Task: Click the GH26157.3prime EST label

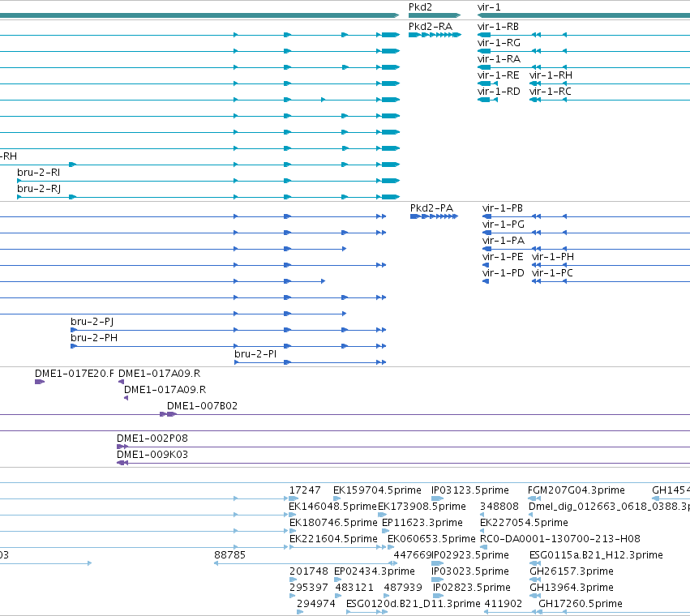Action: pyautogui.click(x=572, y=572)
